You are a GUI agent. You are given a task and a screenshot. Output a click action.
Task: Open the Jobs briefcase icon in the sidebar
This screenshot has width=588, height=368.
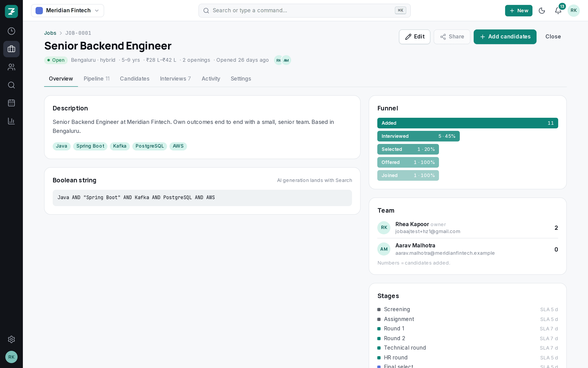(x=11, y=49)
